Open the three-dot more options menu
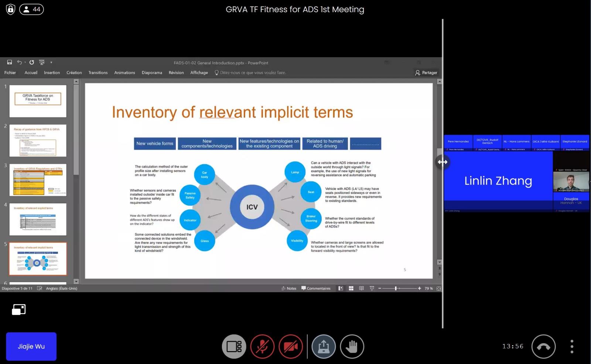 coord(572,346)
